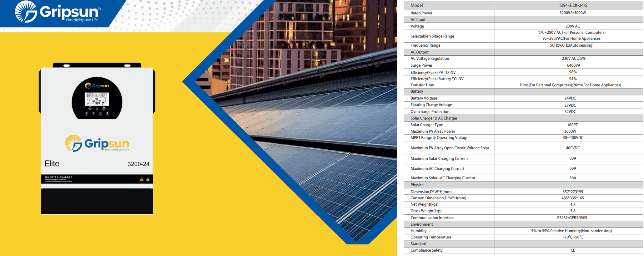Click the 'Floating Charge Voltage' label

coord(431,105)
